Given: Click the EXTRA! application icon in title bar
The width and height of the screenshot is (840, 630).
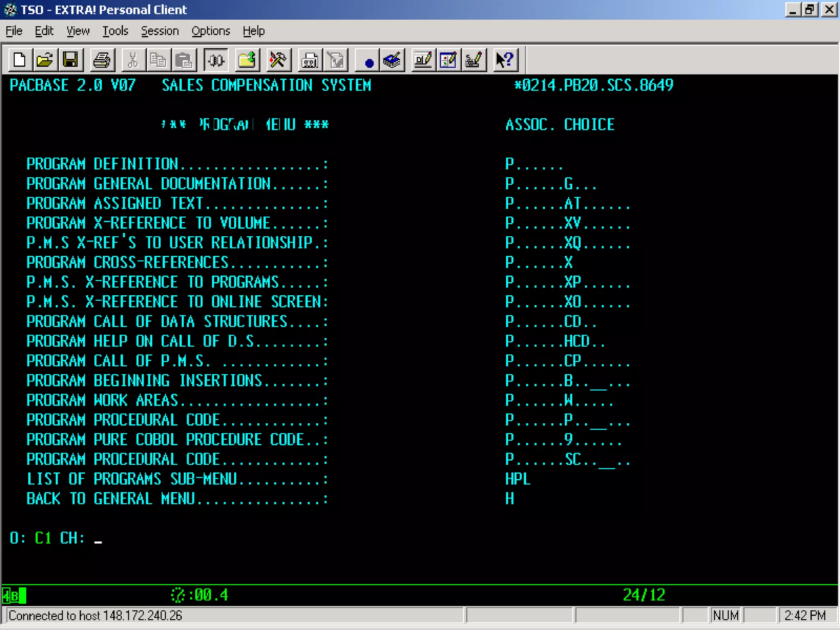Looking at the screenshot, I should tap(10, 9).
